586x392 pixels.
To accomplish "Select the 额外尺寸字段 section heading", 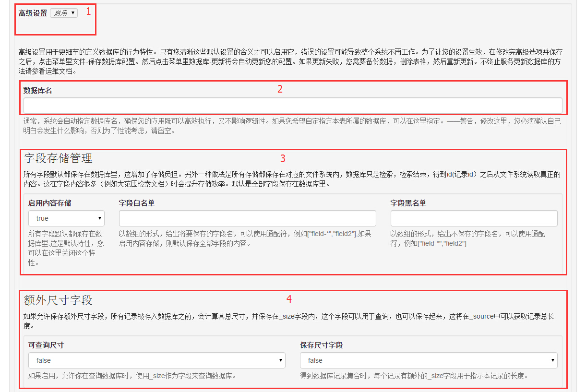I will coord(58,300).
